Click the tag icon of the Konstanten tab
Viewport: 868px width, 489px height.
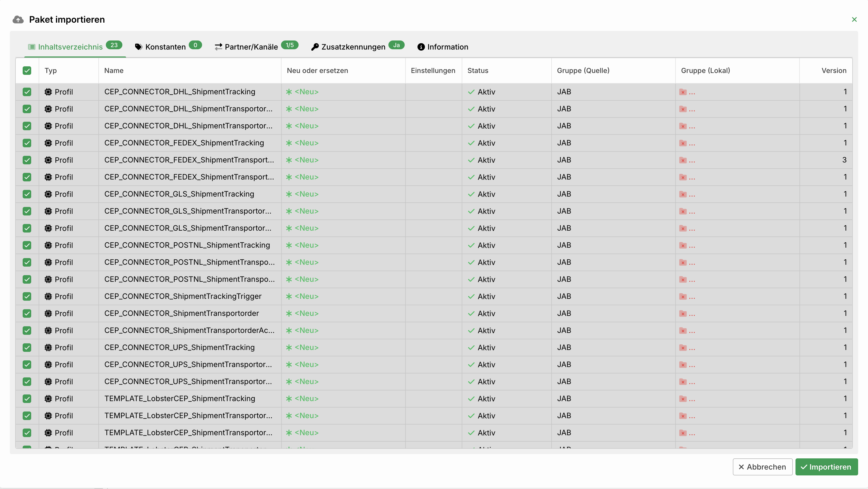tap(138, 47)
